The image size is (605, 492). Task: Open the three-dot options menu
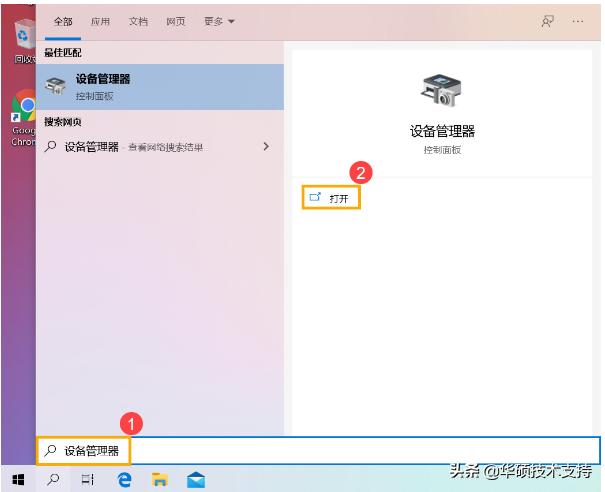(578, 21)
